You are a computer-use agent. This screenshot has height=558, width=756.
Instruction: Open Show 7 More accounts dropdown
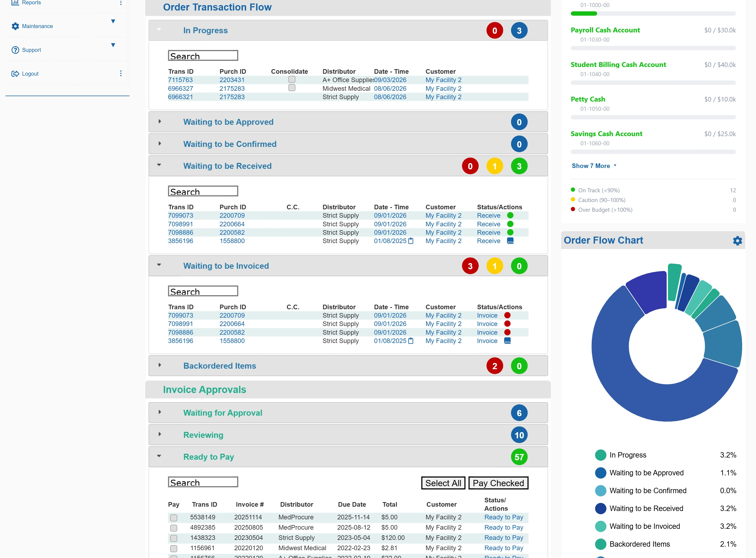[594, 166]
